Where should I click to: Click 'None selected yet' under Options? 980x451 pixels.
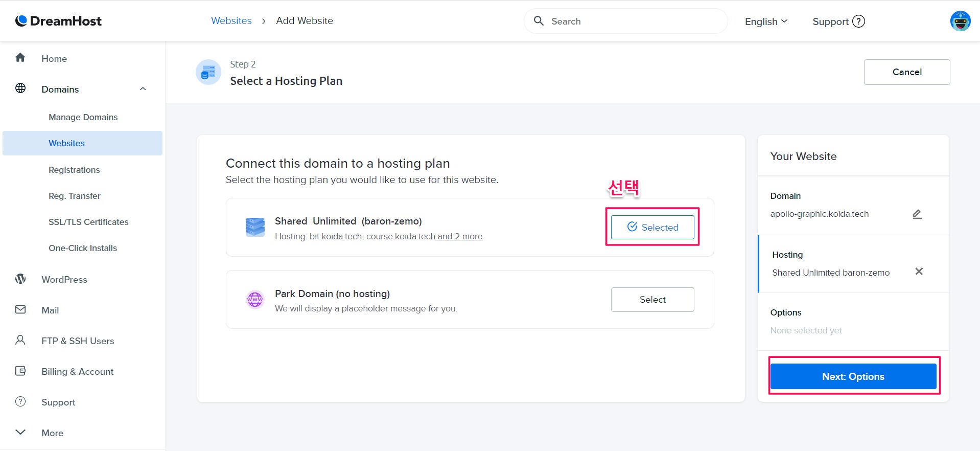[806, 330]
